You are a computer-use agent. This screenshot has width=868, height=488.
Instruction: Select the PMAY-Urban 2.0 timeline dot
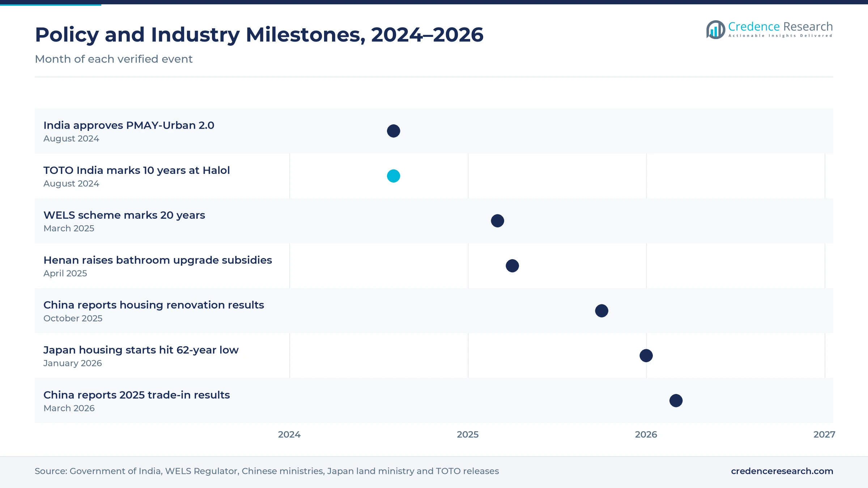click(x=393, y=131)
